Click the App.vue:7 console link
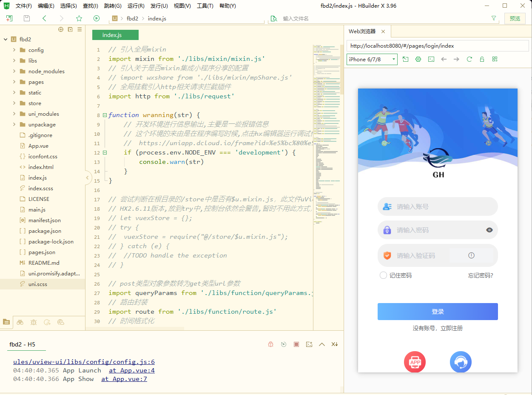The height and width of the screenshot is (395, 532). click(x=124, y=379)
